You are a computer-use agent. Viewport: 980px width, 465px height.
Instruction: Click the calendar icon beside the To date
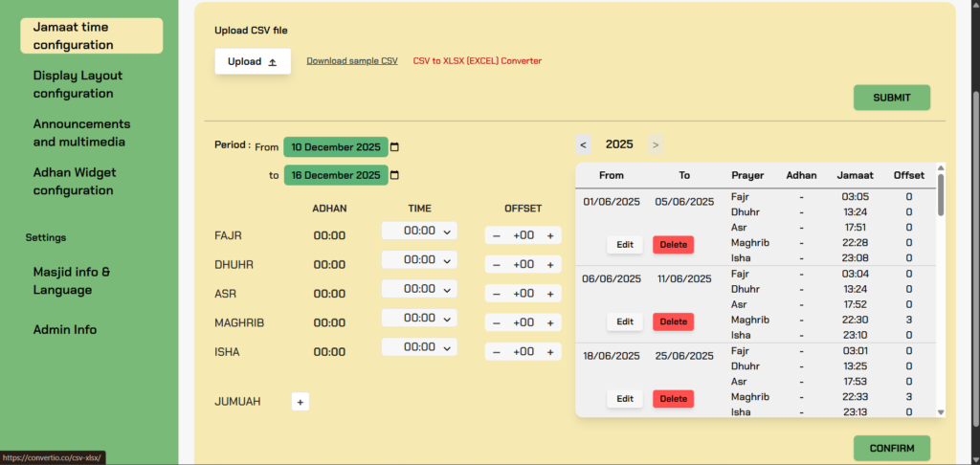tap(395, 175)
